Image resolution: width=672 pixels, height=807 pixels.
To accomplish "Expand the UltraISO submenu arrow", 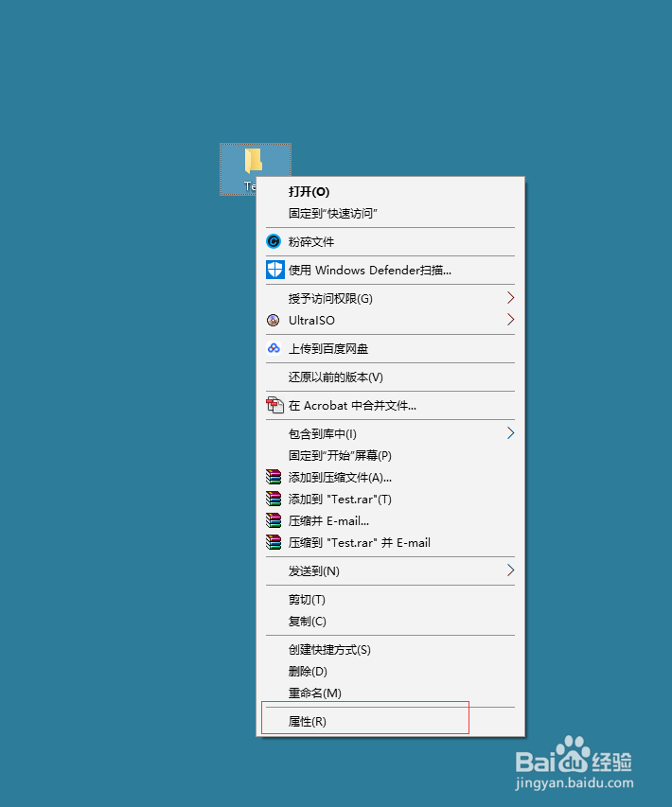I will (510, 320).
